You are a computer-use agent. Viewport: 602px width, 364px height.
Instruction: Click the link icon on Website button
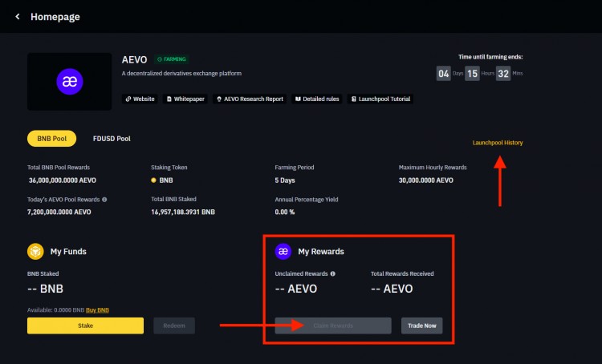pyautogui.click(x=128, y=99)
